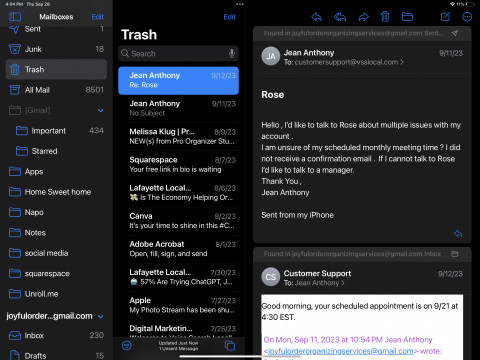Open the Apps folder
This screenshot has width=480, height=360.
[x=56, y=171]
